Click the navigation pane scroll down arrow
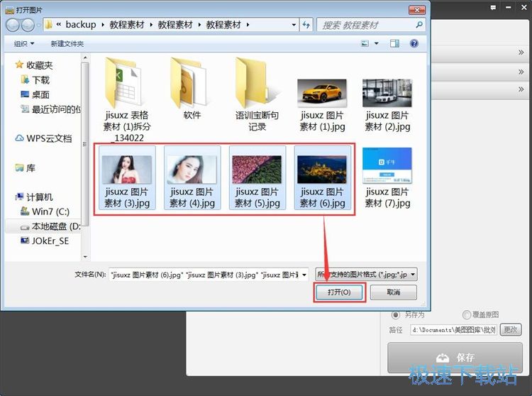532x396 pixels. (x=85, y=257)
